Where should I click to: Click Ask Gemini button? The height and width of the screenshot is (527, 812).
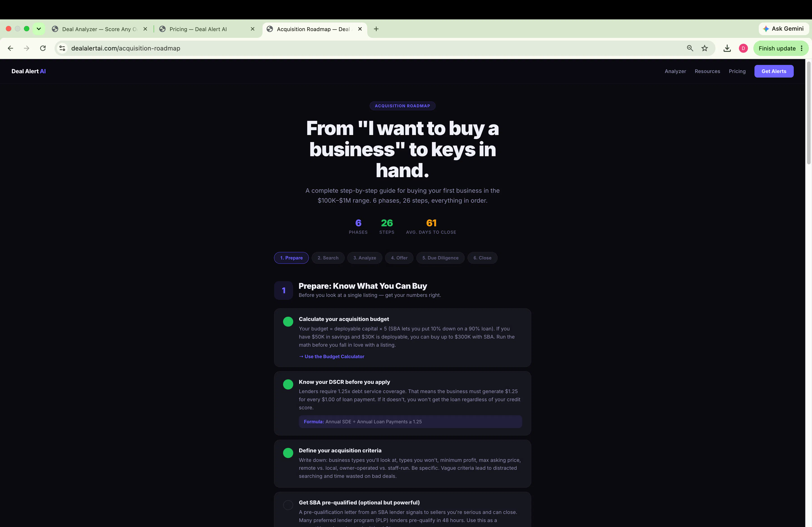(783, 29)
